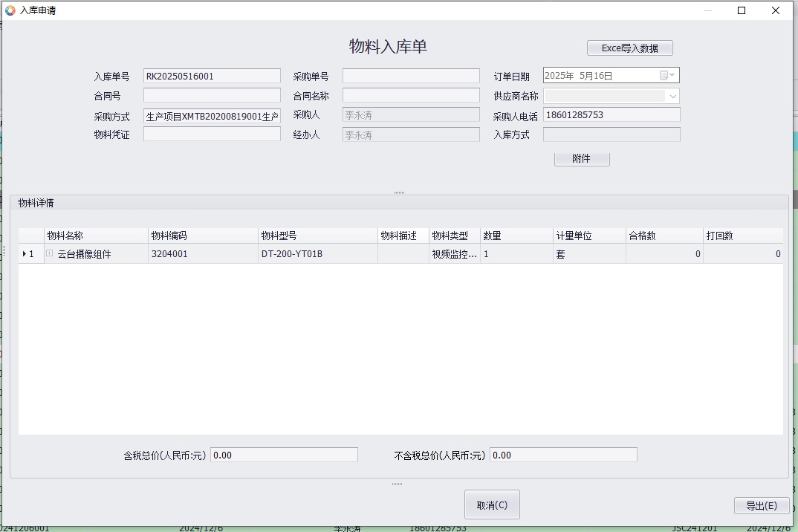Open the 订单日期 calendar picker

pyautogui.click(x=672, y=75)
